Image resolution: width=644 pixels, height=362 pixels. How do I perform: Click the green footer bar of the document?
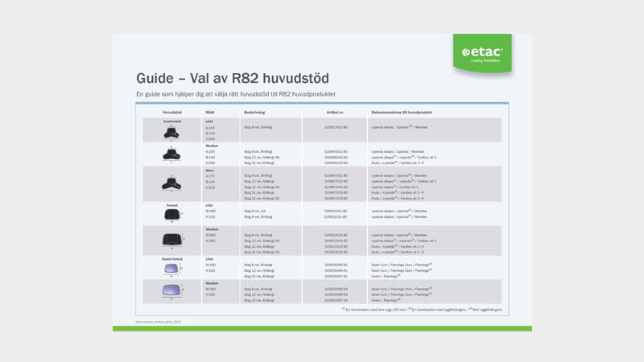click(323, 329)
